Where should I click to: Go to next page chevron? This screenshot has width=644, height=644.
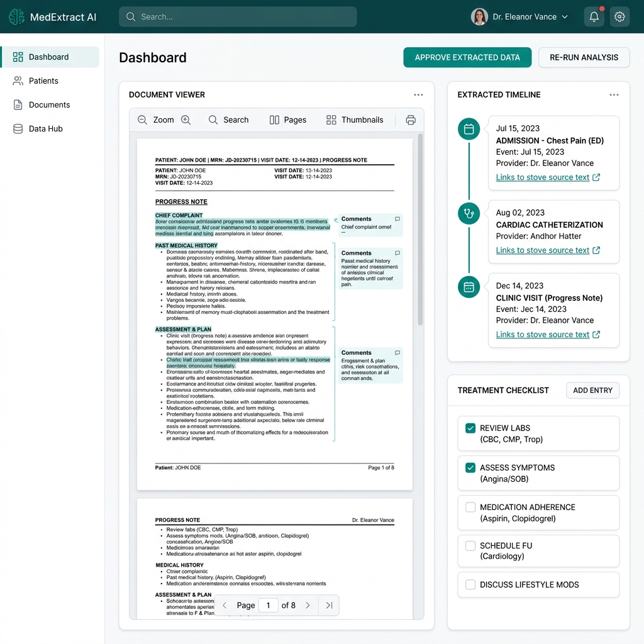coord(308,605)
